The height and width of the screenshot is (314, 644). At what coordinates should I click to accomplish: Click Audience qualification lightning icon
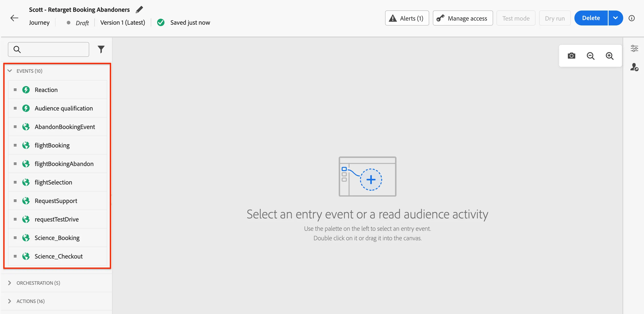pos(26,108)
